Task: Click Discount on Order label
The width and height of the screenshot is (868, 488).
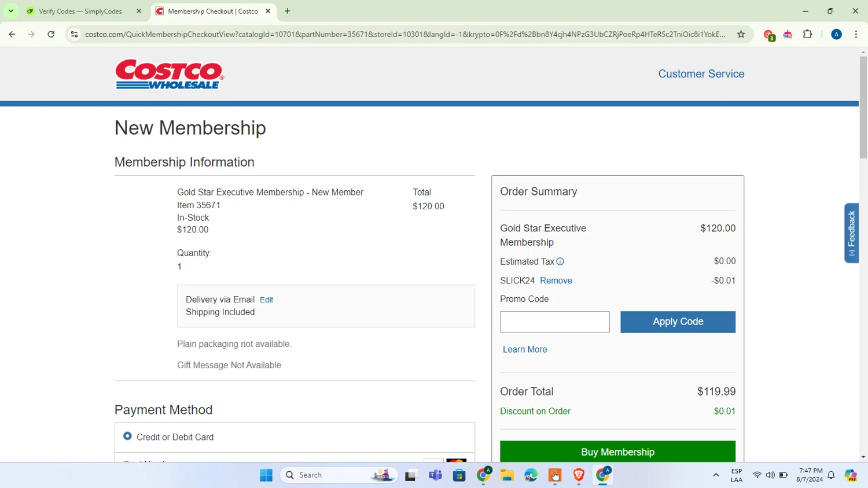Action: (535, 411)
